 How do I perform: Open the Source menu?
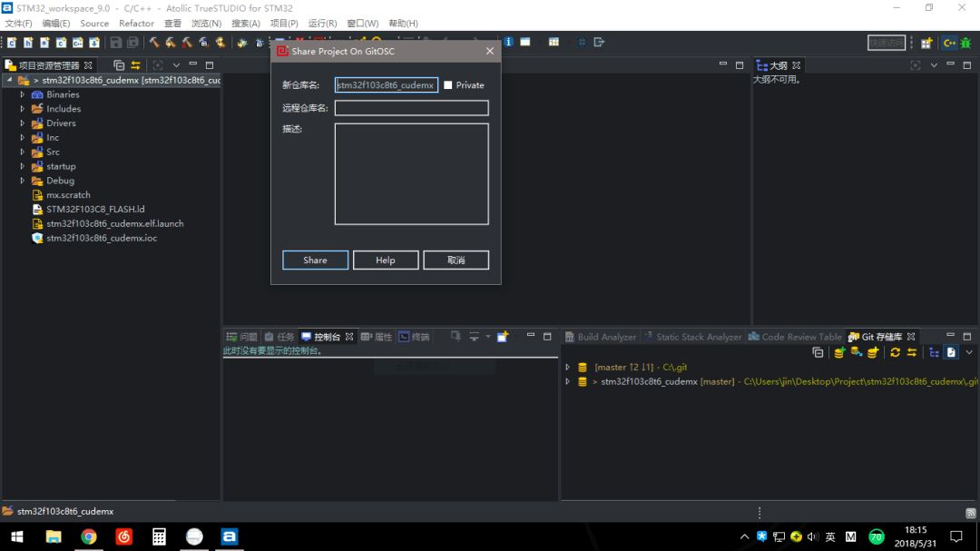click(94, 23)
